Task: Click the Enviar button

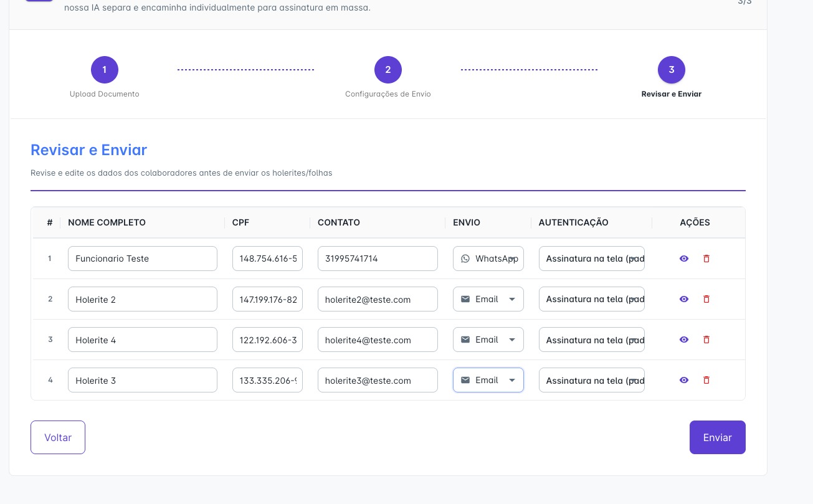Action: point(718,437)
